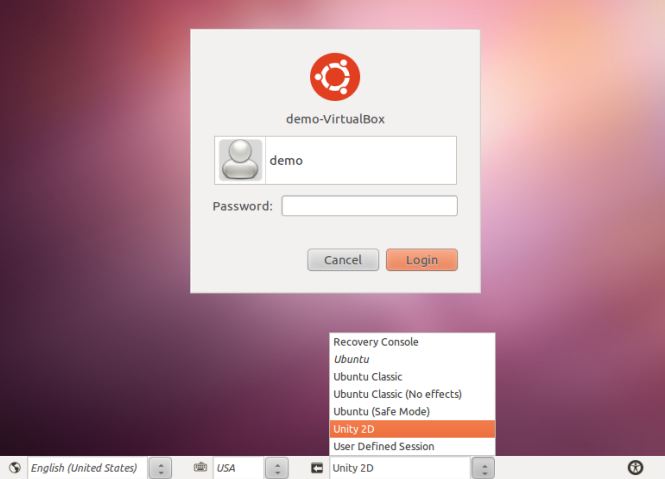Select highlighted Unity 2D menu entry
Screen dimensions: 665x479
point(412,429)
